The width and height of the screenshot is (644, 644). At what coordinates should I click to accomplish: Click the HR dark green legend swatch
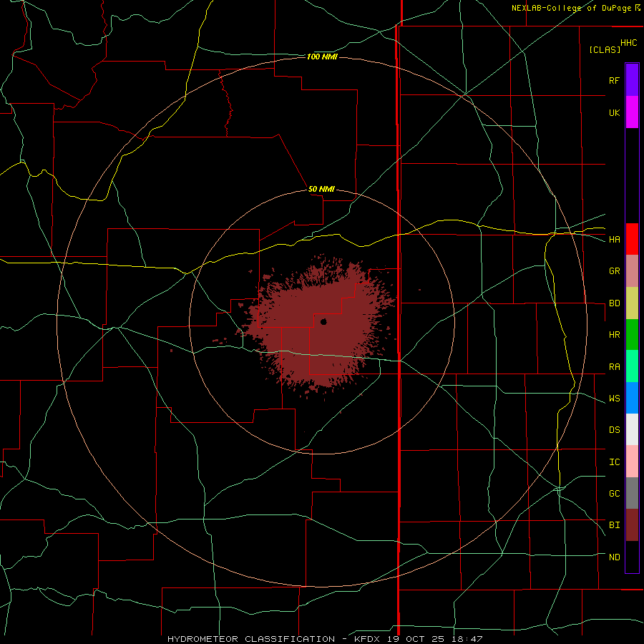(x=632, y=334)
